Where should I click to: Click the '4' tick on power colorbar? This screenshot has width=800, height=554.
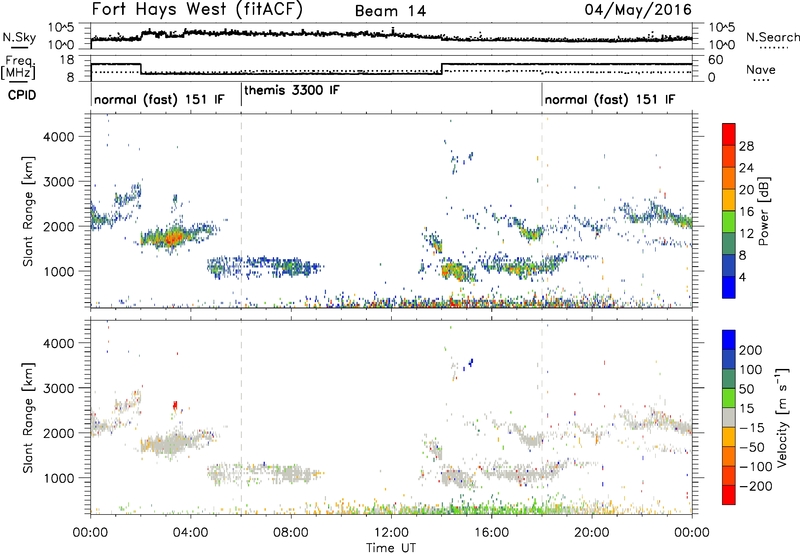point(743,277)
